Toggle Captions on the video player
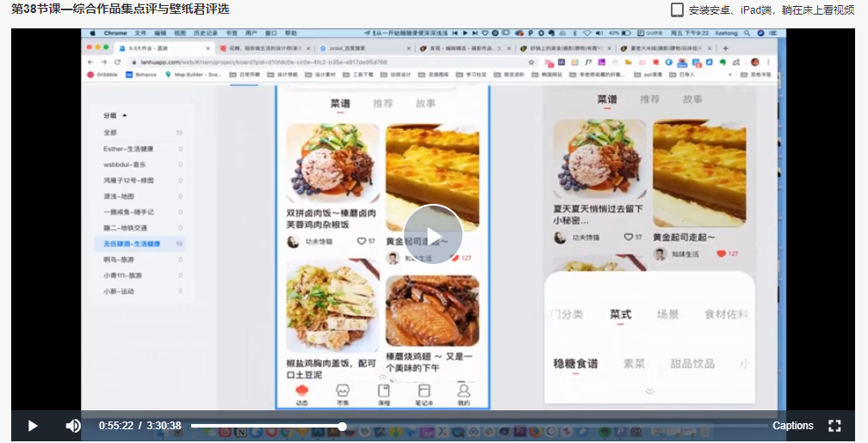The image size is (868, 443). [793, 425]
